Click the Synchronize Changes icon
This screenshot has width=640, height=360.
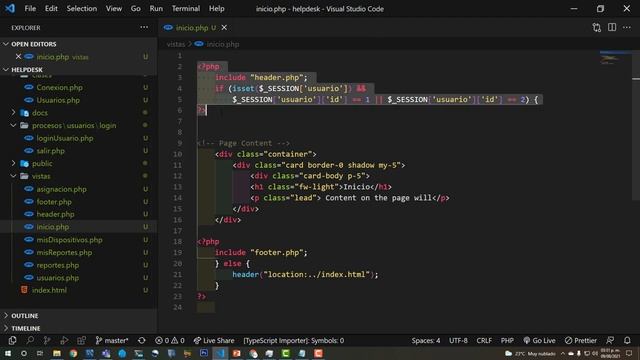click(x=142, y=340)
